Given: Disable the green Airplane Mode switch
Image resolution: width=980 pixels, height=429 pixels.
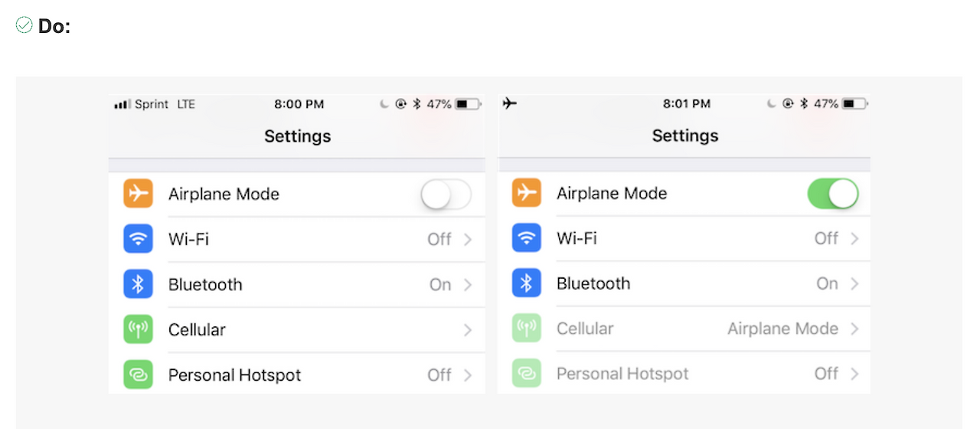Looking at the screenshot, I should 833,194.
